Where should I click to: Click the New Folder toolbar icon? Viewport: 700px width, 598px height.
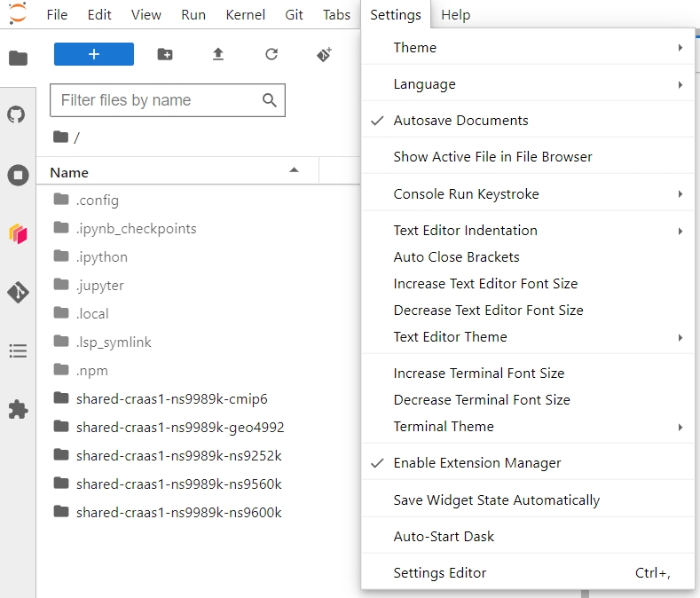165,54
